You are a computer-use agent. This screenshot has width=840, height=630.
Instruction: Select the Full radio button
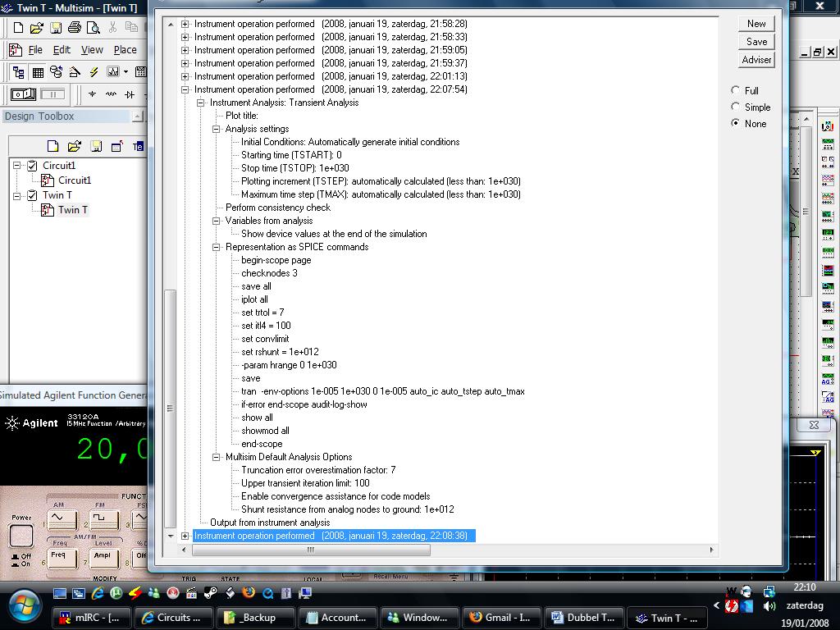click(x=736, y=90)
